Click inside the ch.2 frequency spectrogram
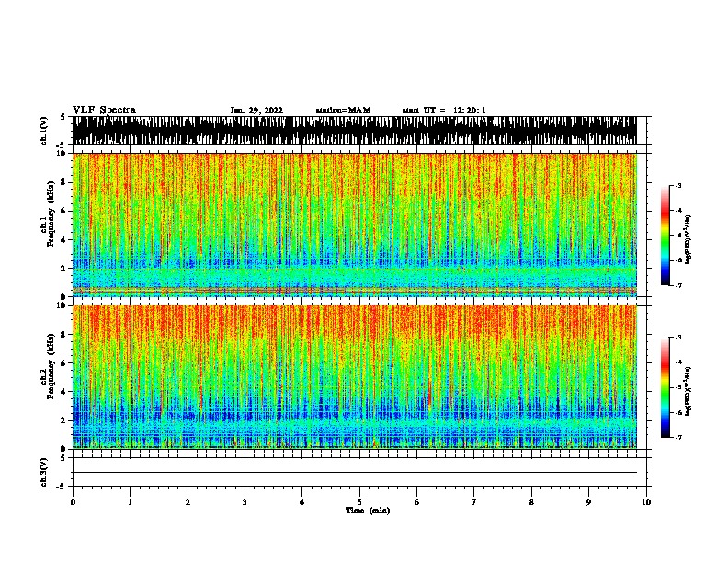This screenshot has width=728, height=563. tap(354, 377)
